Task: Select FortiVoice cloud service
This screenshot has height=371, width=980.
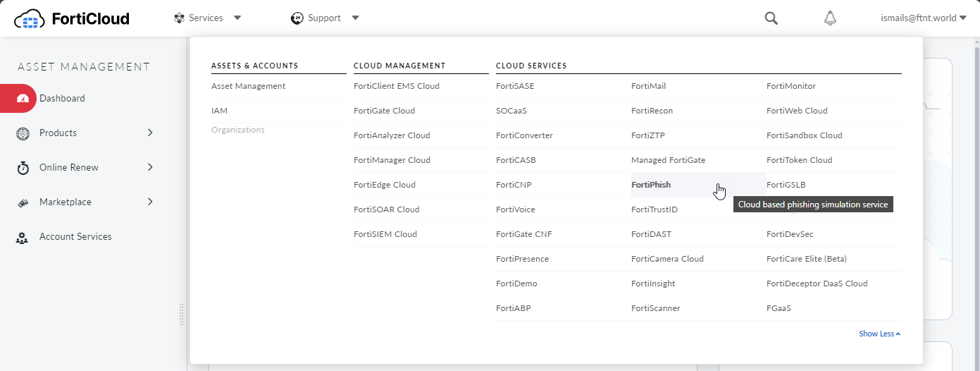Action: point(516,209)
